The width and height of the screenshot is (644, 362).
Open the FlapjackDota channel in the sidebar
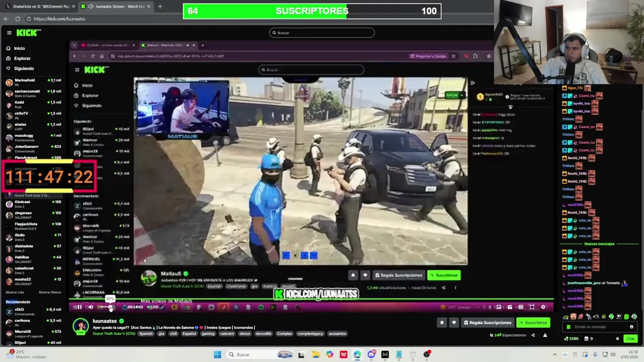33,226
